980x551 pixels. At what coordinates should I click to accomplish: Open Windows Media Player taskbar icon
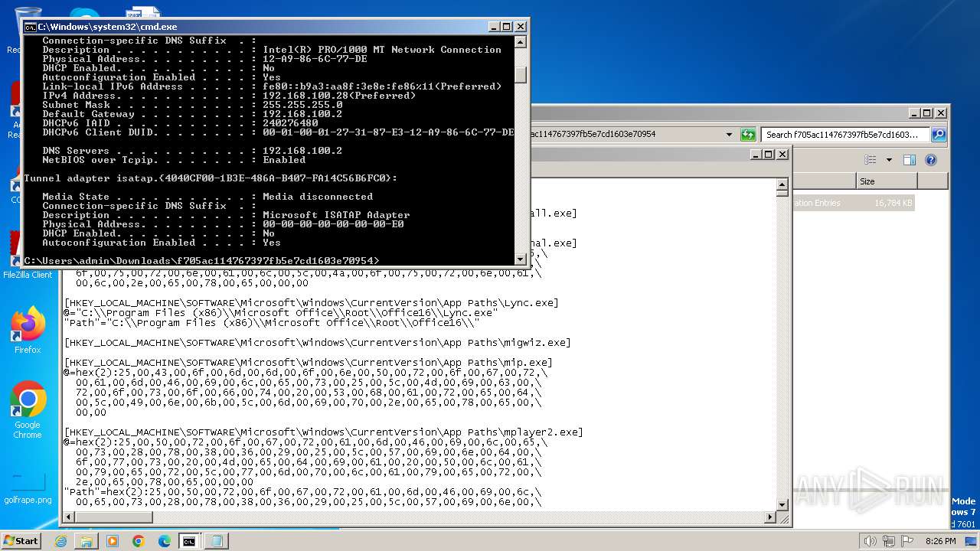tap(113, 541)
